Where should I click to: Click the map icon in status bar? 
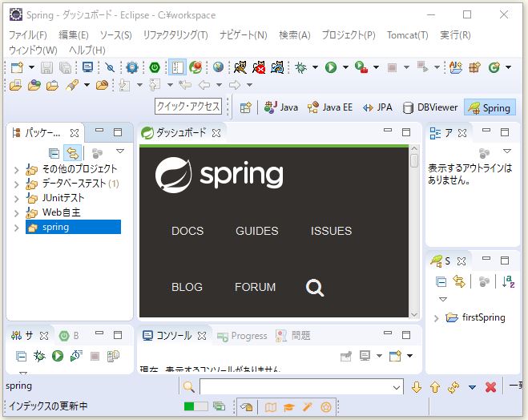coord(270,407)
